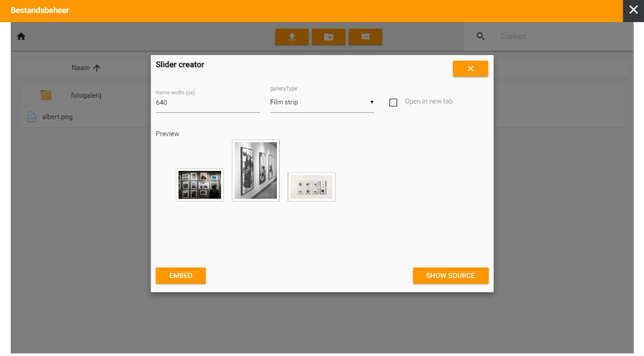Open the galleryType Film strip dropdown
644x356 pixels.
(321, 102)
